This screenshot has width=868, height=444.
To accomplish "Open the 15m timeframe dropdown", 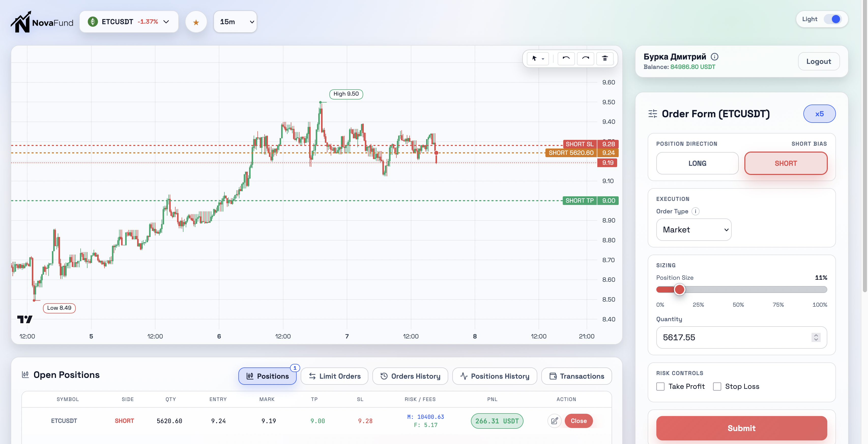I will 235,22.
